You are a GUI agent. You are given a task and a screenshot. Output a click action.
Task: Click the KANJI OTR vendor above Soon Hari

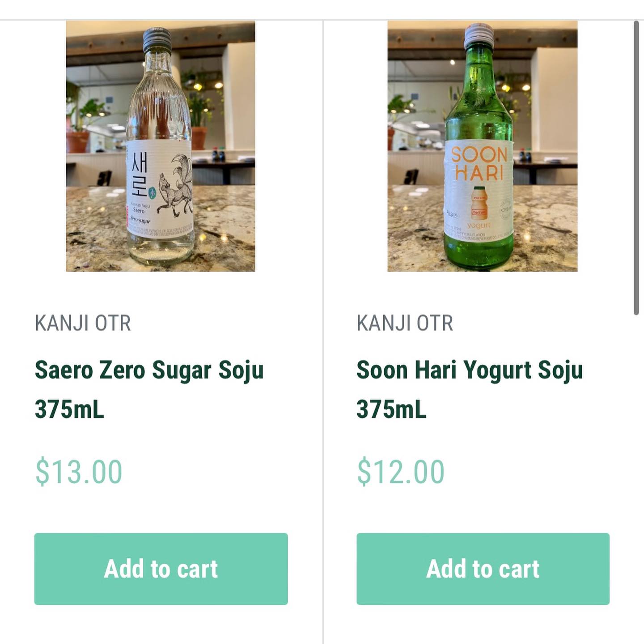(x=405, y=323)
